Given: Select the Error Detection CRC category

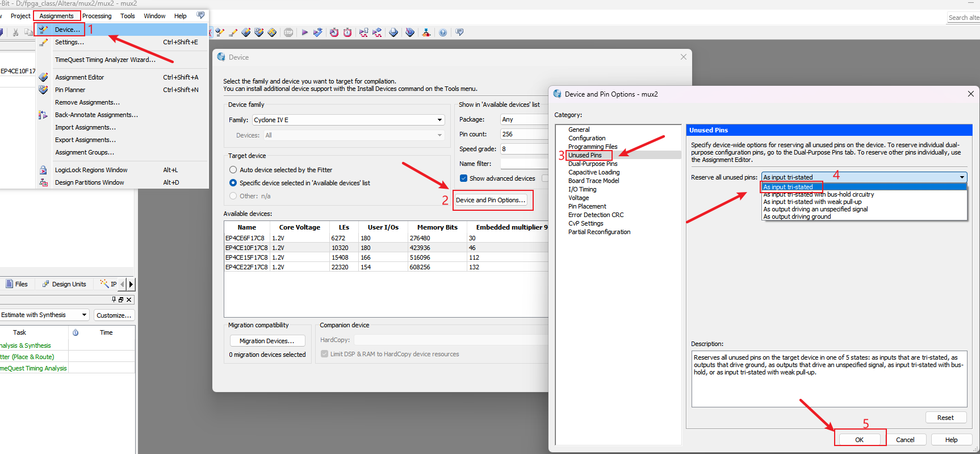Looking at the screenshot, I should (x=596, y=215).
